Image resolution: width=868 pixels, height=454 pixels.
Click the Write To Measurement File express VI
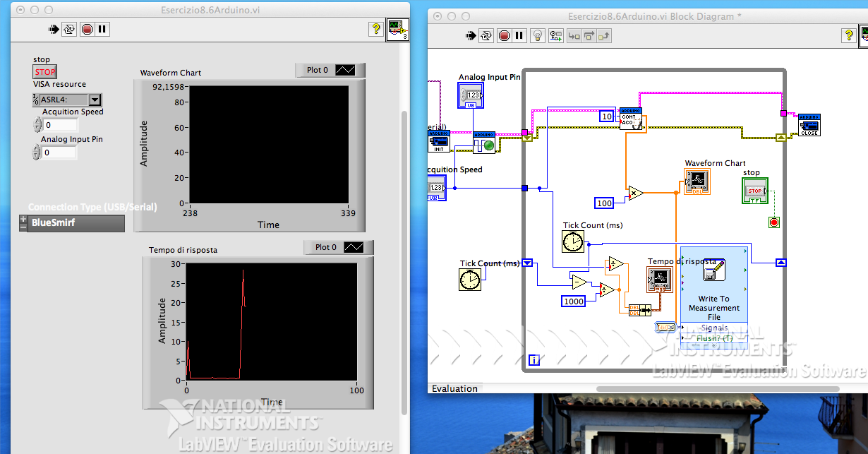point(713,289)
